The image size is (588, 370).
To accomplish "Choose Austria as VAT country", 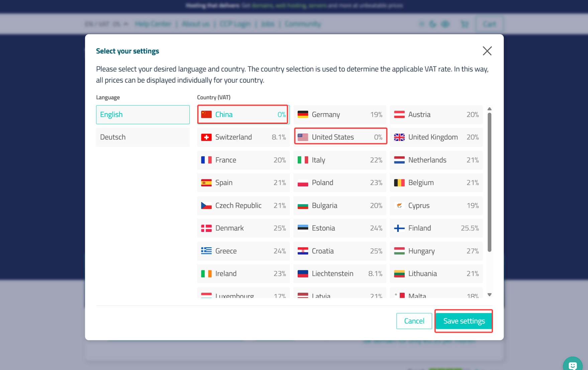I will (x=436, y=114).
